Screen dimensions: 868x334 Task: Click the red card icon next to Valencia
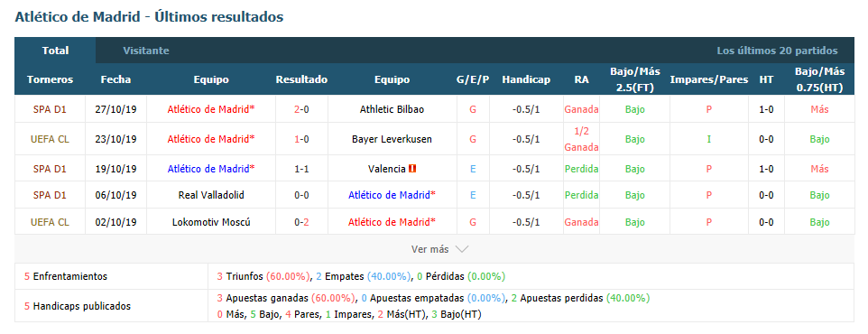[x=411, y=169]
